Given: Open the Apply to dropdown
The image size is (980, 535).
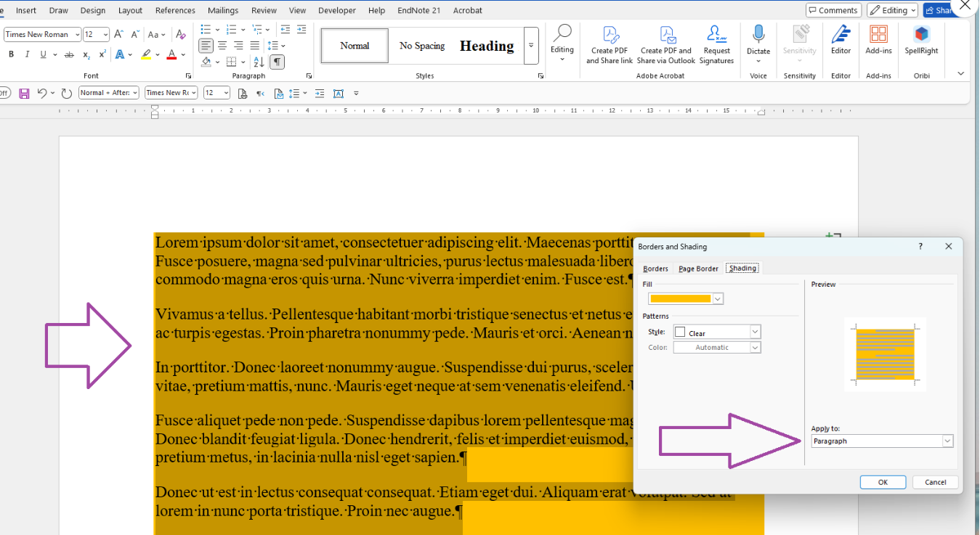Looking at the screenshot, I should tap(947, 441).
